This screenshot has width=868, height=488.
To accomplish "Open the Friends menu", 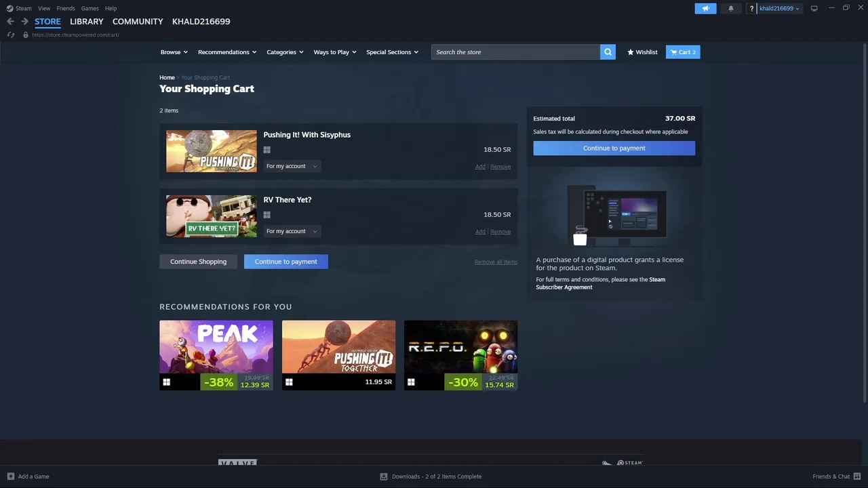I will 66,8.
